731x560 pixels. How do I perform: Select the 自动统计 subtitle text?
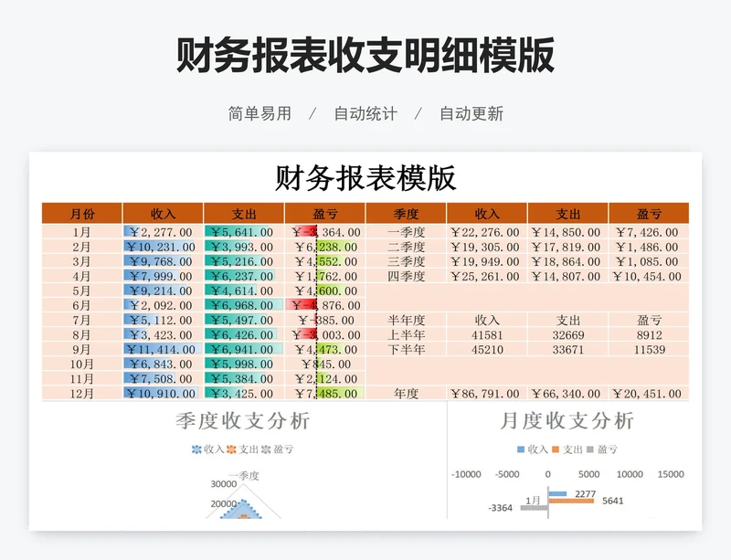[x=365, y=113]
